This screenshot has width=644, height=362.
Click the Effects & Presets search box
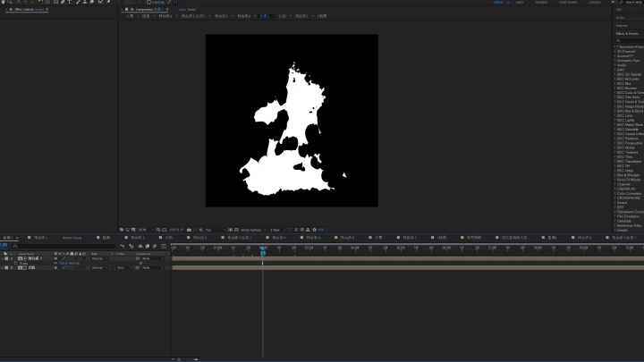(629, 40)
